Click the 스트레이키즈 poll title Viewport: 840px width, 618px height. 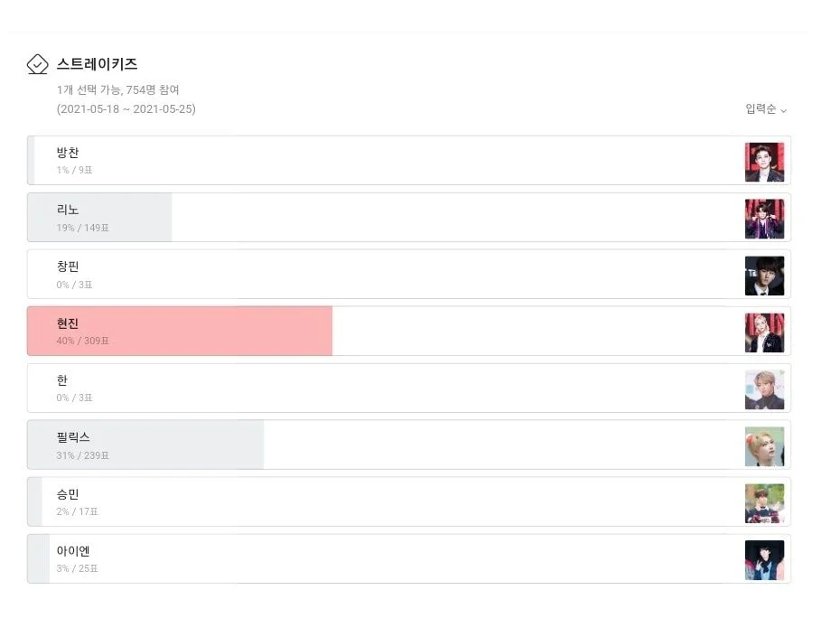(97, 64)
